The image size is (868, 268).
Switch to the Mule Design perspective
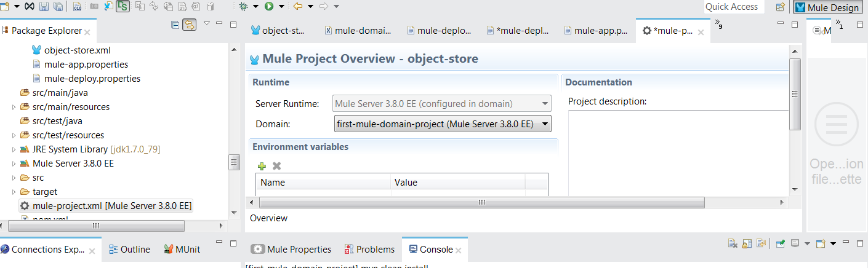[x=827, y=7]
